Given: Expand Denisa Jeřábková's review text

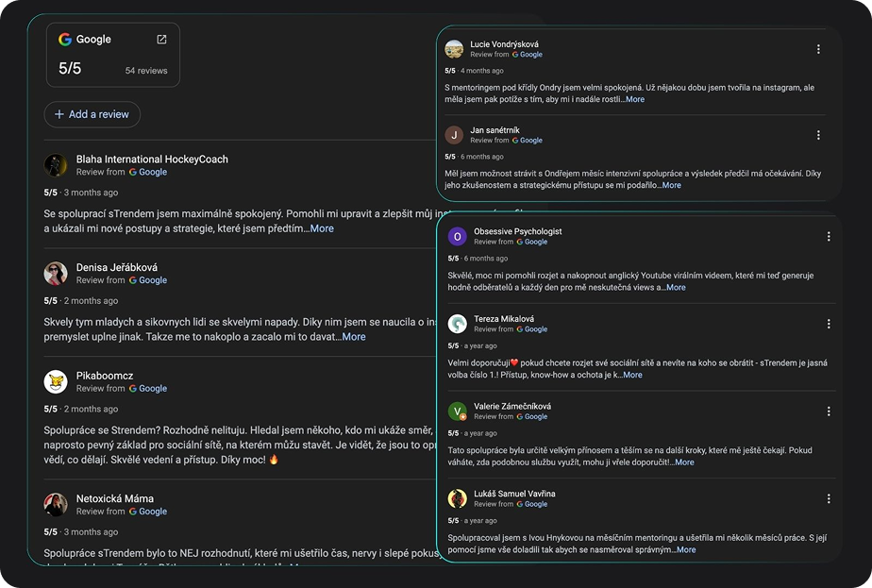Looking at the screenshot, I should tap(354, 337).
